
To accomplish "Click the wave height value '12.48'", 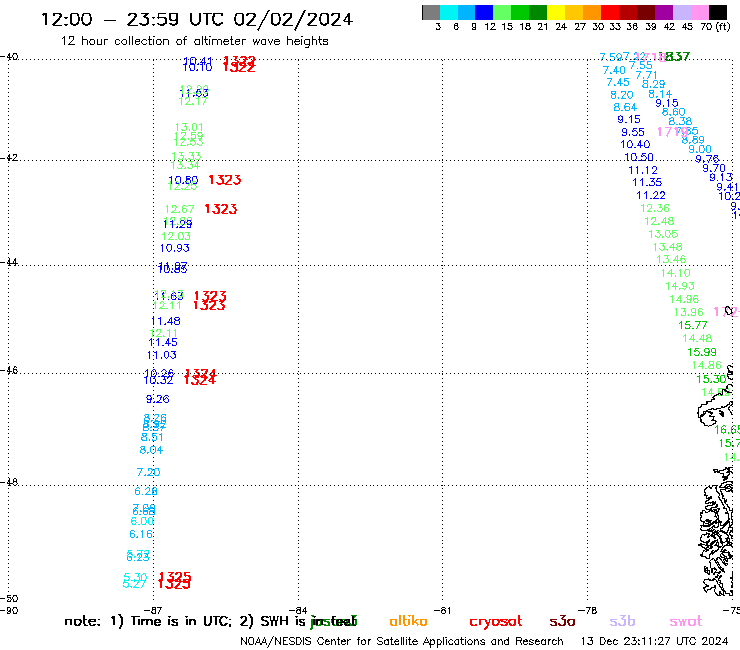I will click(659, 221).
